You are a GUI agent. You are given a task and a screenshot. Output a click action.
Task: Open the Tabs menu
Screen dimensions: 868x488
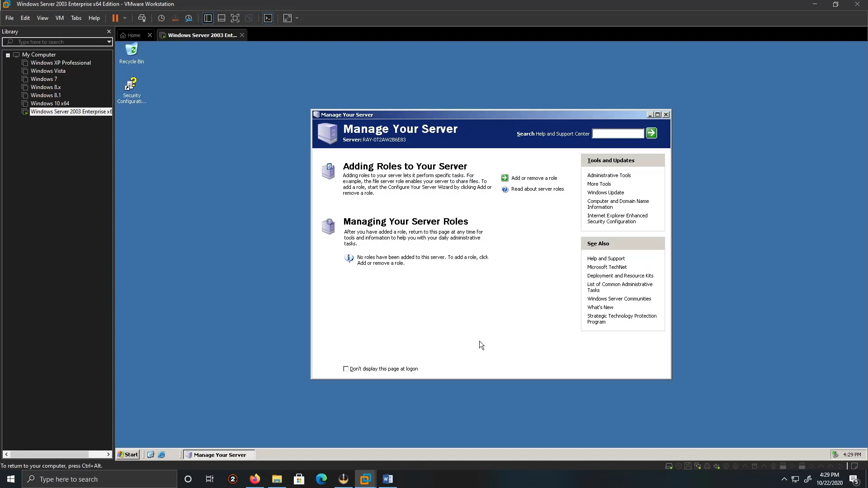click(76, 18)
